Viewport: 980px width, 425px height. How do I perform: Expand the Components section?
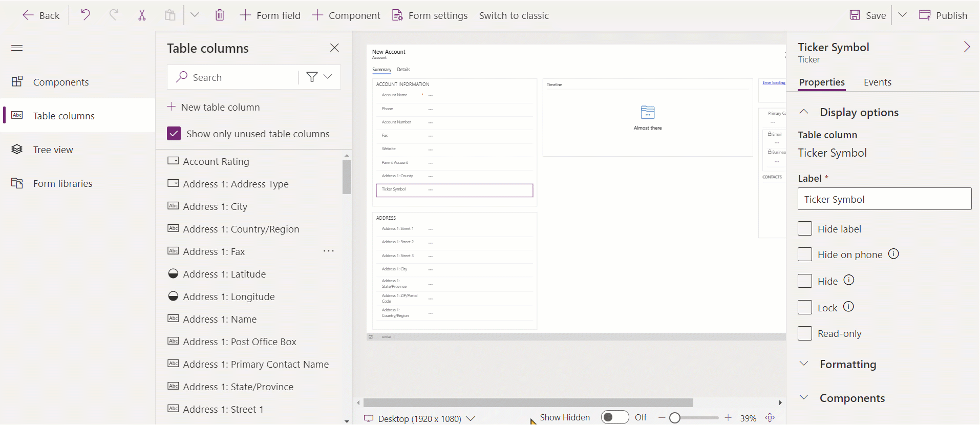click(x=804, y=397)
